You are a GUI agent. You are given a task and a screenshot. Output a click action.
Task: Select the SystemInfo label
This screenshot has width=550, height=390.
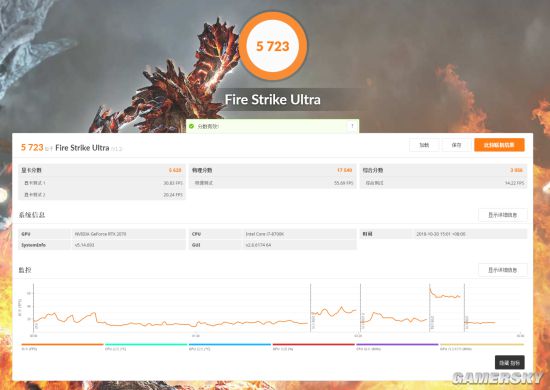coord(33,245)
